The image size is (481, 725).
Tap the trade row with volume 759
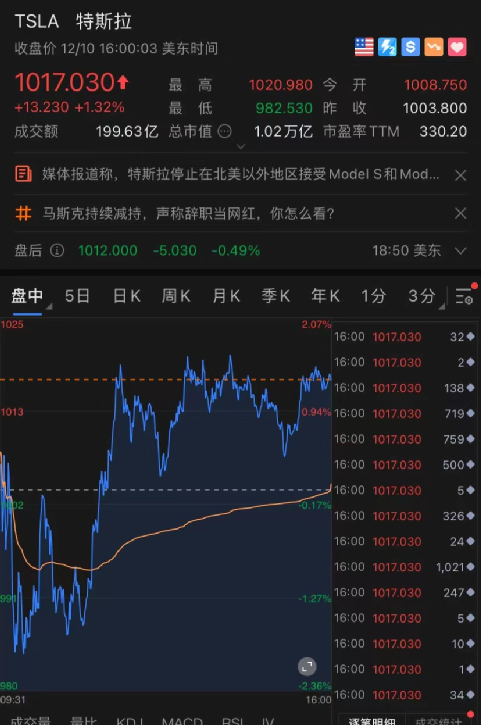click(x=405, y=439)
